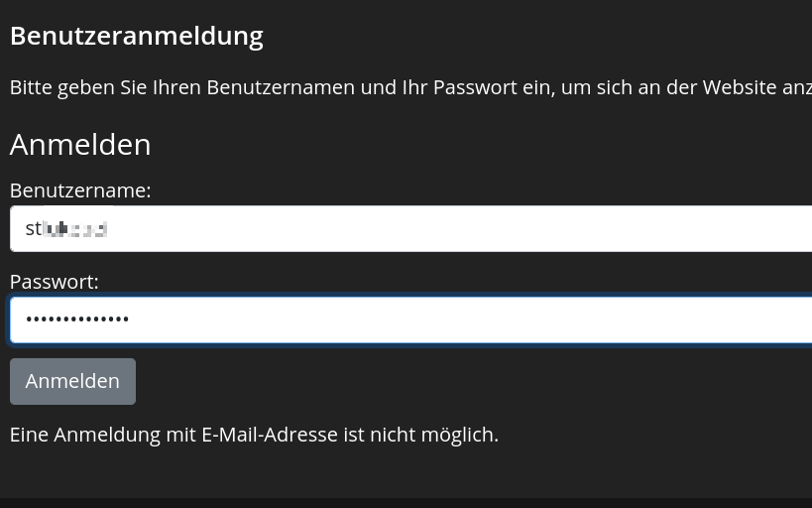Click the word "Ihren" in the instruction sentence
The width and height of the screenshot is (812, 508).
[x=176, y=87]
